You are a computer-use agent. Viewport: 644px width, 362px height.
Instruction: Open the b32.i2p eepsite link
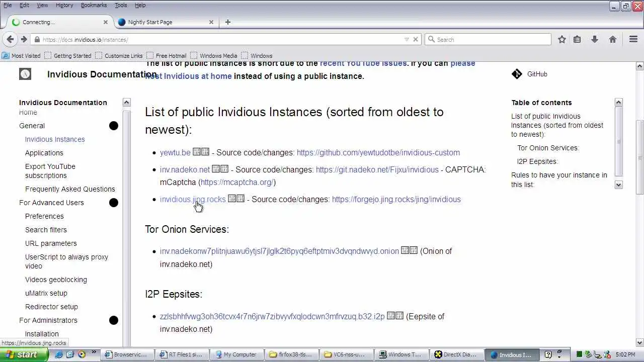(x=272, y=316)
